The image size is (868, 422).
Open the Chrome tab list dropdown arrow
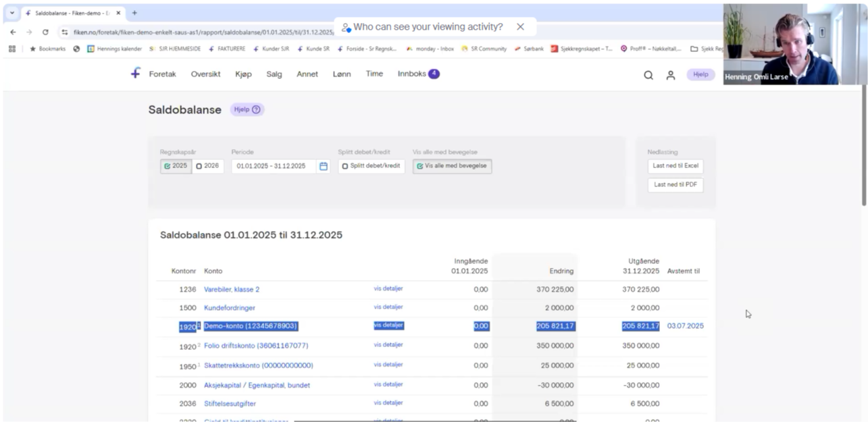tap(12, 13)
